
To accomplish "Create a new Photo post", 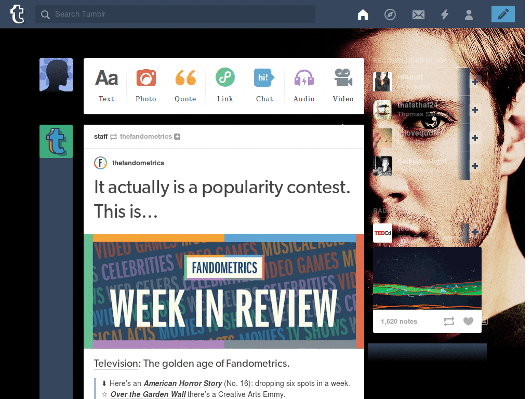I will (x=146, y=86).
